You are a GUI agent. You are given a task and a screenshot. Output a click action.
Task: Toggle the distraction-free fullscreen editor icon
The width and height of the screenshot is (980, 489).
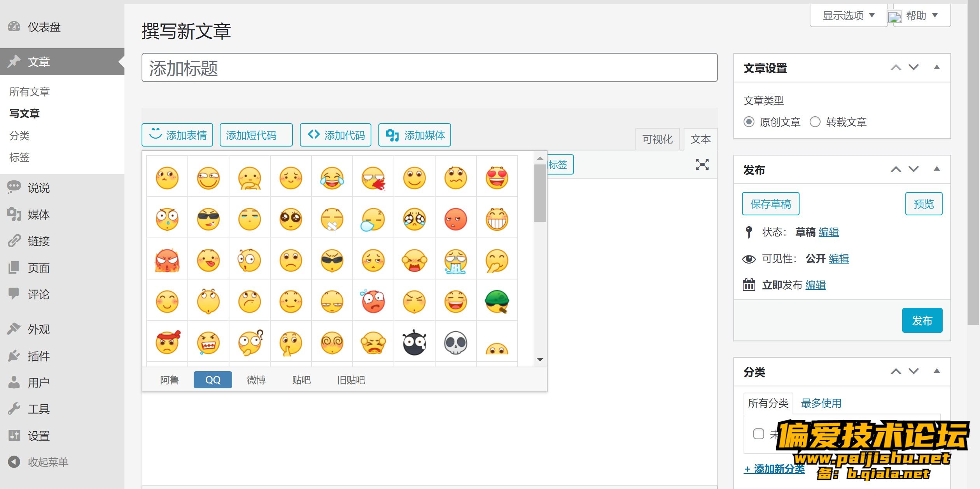click(x=702, y=164)
